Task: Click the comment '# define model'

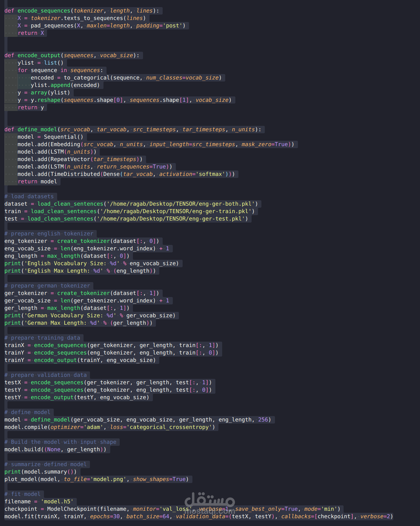Action: [x=27, y=412]
